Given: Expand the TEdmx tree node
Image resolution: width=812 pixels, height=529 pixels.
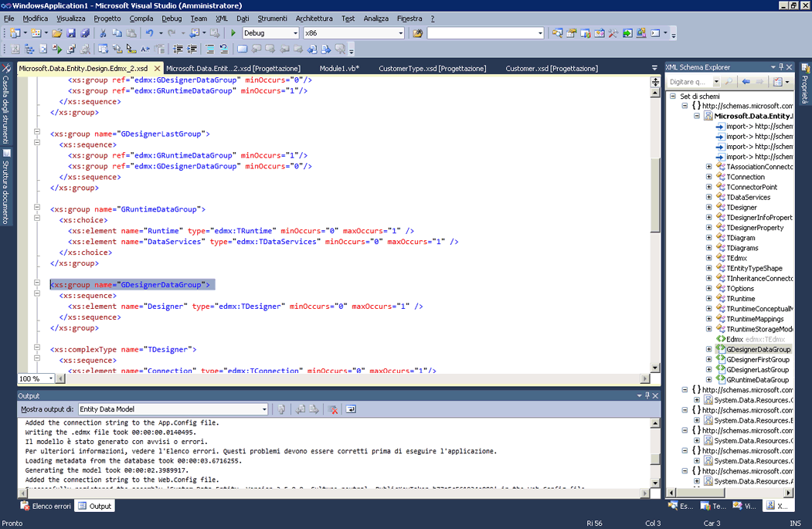Looking at the screenshot, I should [709, 258].
